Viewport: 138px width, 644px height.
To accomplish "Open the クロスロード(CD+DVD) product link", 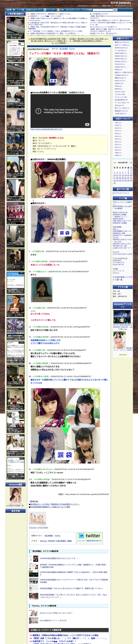I will coord(38,528).
